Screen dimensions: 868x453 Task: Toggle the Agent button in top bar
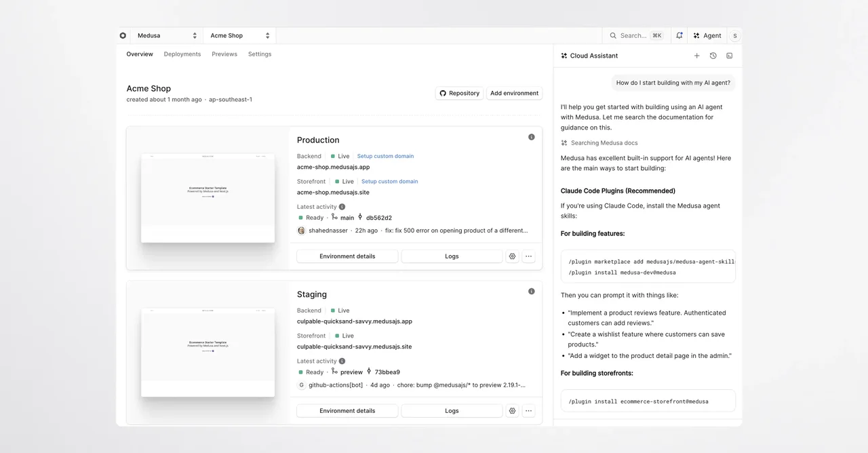pos(707,35)
